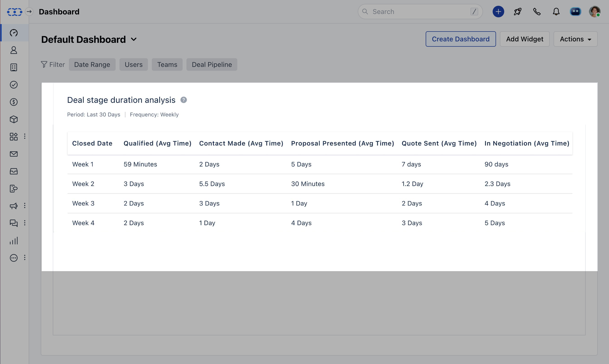The height and width of the screenshot is (364, 609).
Task: Open the phone calls icon in top bar
Action: pyautogui.click(x=536, y=12)
